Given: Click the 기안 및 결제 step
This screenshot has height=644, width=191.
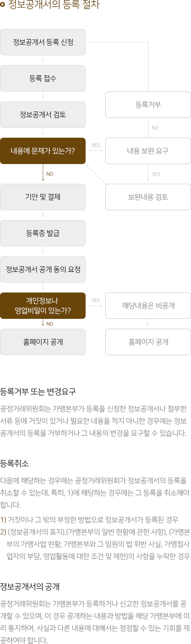Looking at the screenshot, I should pyautogui.click(x=43, y=197).
